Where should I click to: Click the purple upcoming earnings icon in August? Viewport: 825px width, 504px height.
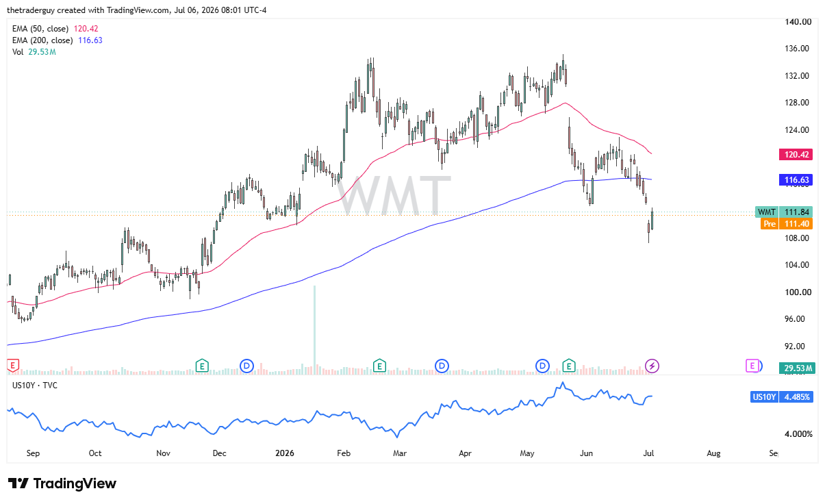(752, 366)
